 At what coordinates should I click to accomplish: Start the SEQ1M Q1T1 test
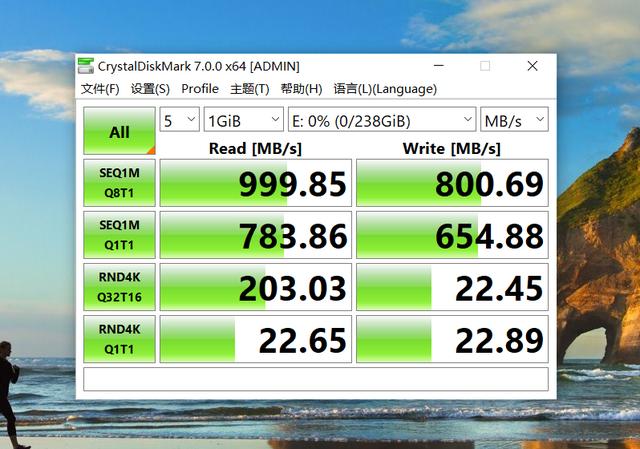point(119,235)
